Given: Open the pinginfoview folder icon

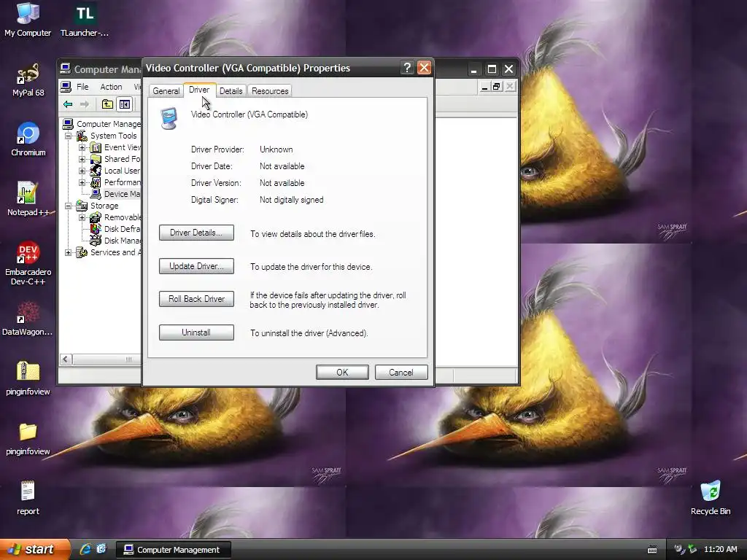Looking at the screenshot, I should 28,438.
